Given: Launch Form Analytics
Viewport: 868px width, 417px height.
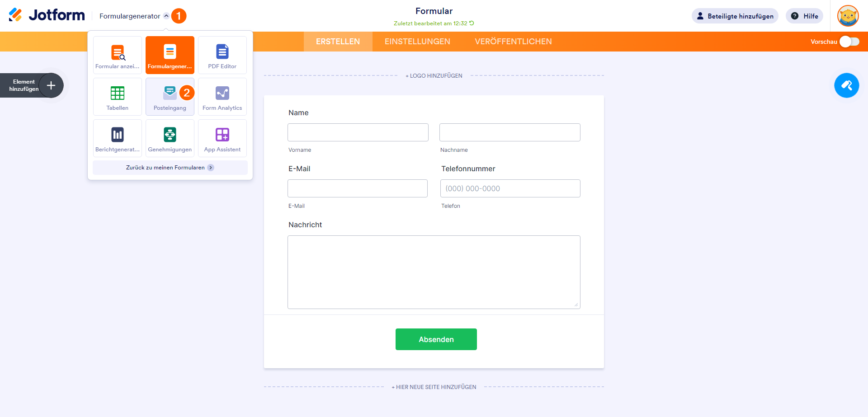Looking at the screenshot, I should point(222,97).
